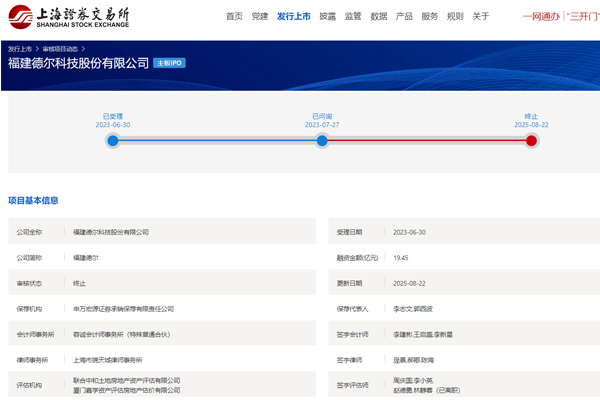Go to the 监管 section
This screenshot has height=400, width=600.
(353, 17)
